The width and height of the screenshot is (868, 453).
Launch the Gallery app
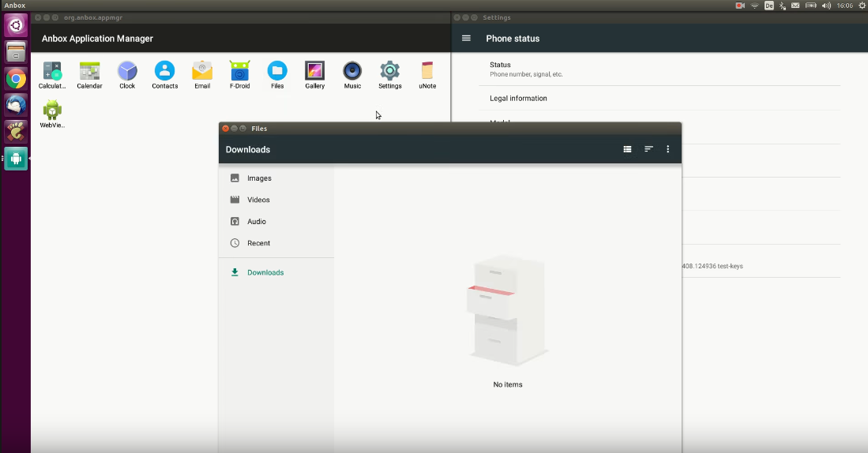click(x=314, y=72)
